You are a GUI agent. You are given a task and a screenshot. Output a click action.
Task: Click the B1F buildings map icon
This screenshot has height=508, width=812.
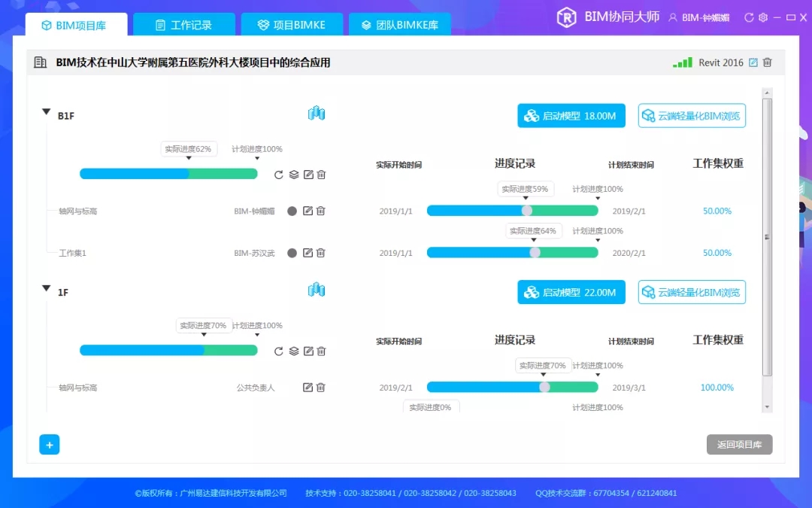pos(317,113)
